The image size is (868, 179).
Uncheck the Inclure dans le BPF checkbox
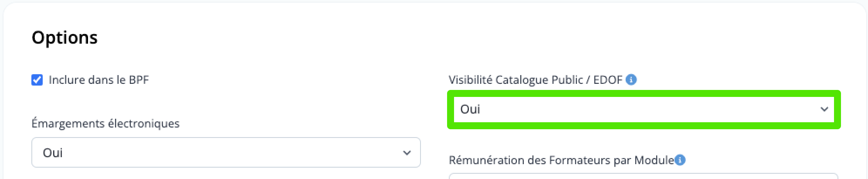pyautogui.click(x=37, y=80)
